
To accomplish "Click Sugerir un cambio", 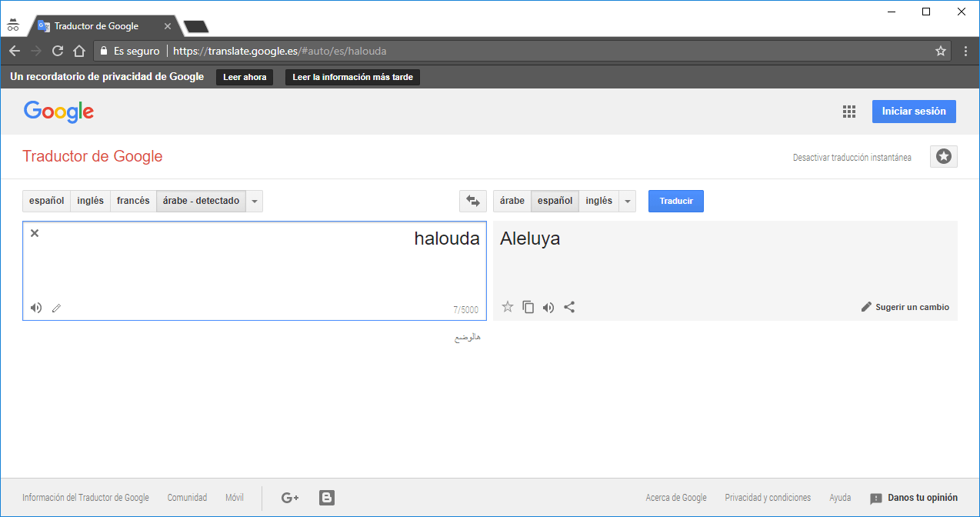I will [x=905, y=307].
